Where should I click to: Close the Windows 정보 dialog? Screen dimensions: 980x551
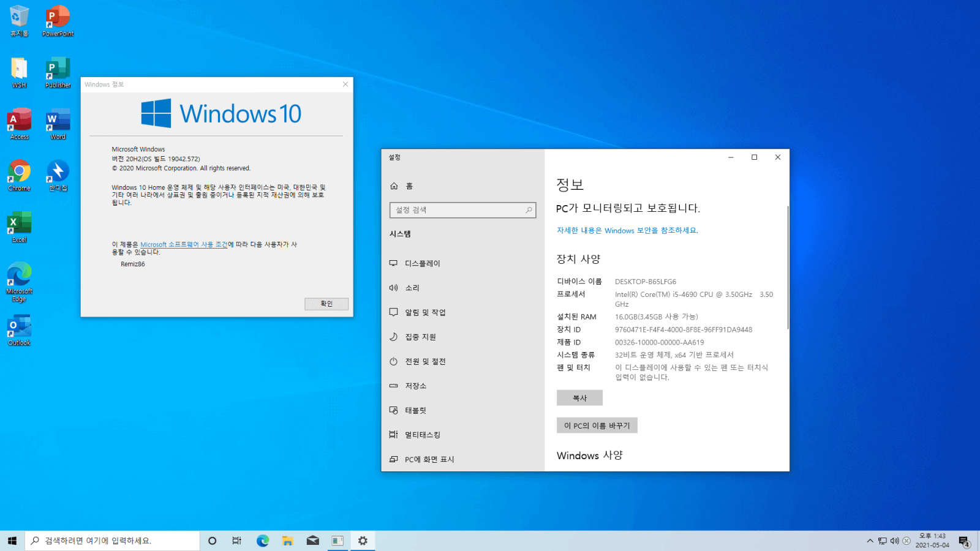[345, 84]
